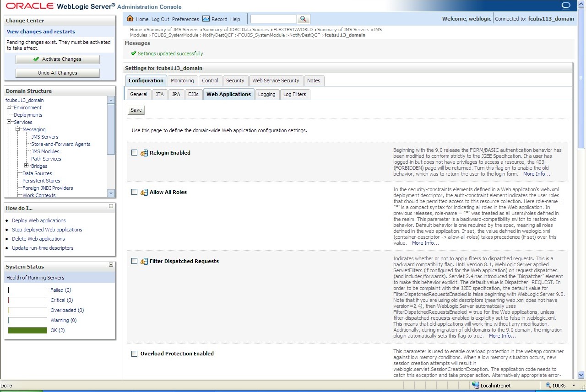Open the Notes tab
This screenshot has height=392, width=586.
pyautogui.click(x=314, y=81)
